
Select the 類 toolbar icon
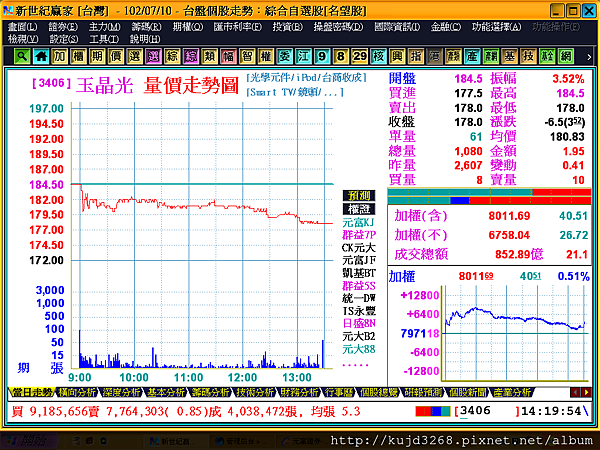pyautogui.click(x=210, y=57)
